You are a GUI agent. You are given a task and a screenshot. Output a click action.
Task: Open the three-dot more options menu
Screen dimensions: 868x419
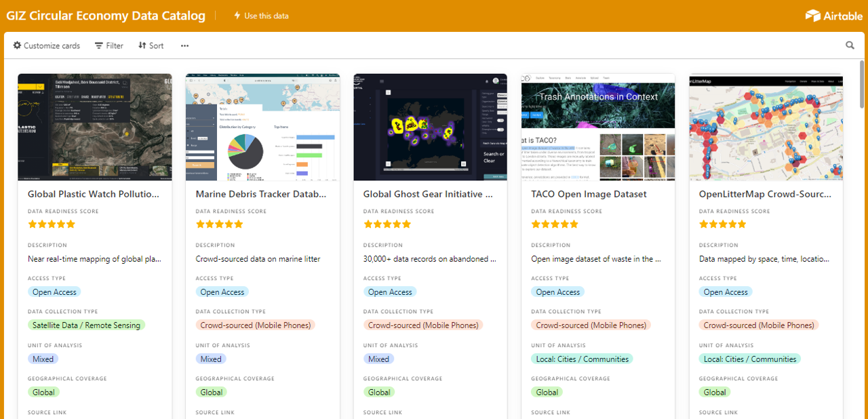(x=184, y=45)
